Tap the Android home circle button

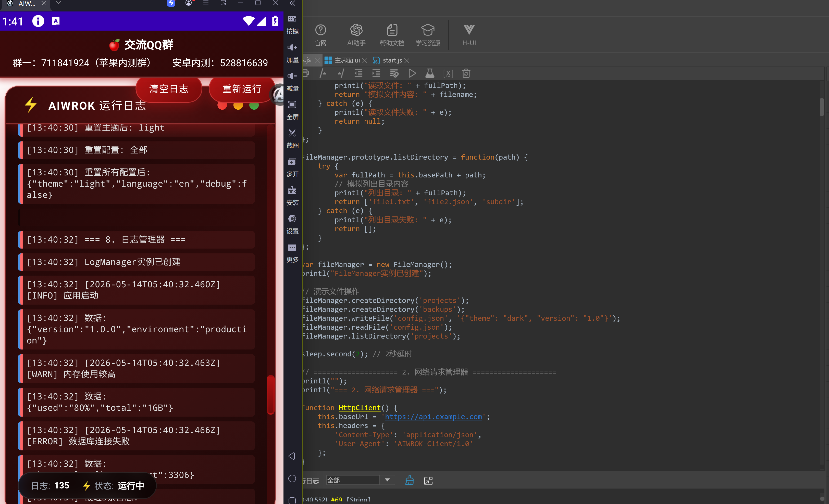pyautogui.click(x=292, y=479)
